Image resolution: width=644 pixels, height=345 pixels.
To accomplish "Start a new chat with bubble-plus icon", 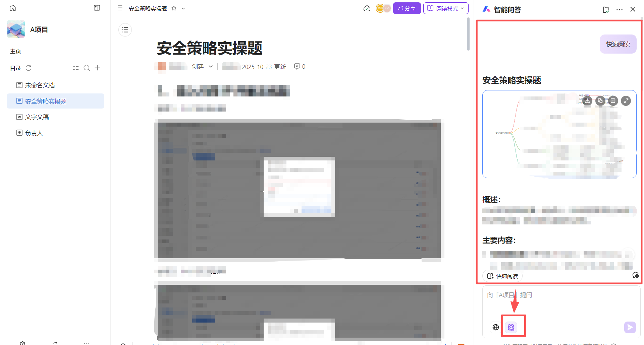I will point(635,275).
